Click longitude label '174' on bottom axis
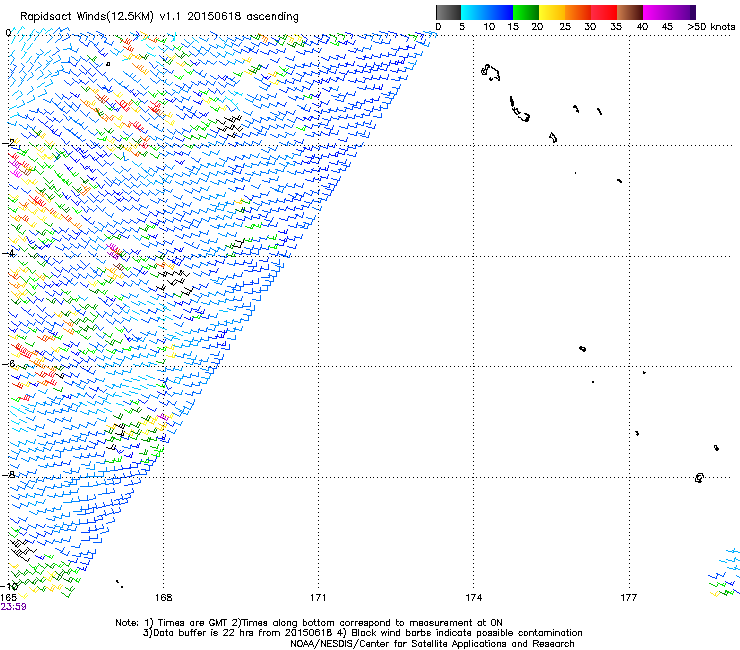This screenshot has height=650, width=740. tap(473, 598)
